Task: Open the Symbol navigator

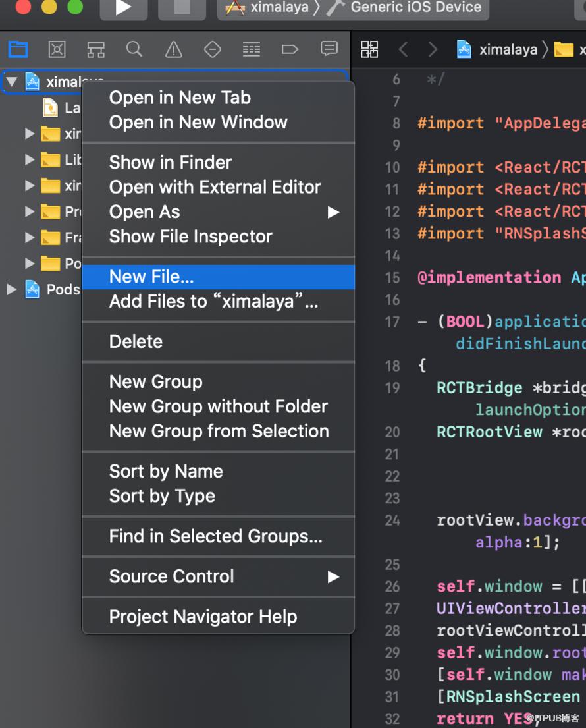Action: [95, 49]
